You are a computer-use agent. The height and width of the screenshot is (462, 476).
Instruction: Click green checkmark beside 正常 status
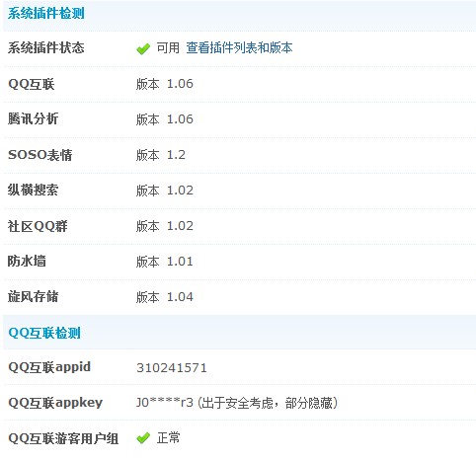click(143, 438)
